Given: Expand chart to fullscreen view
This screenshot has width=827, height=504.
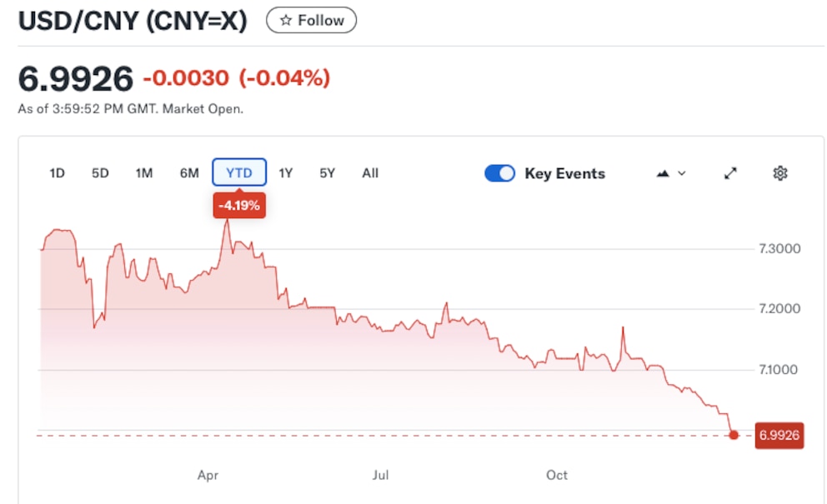Looking at the screenshot, I should point(730,173).
